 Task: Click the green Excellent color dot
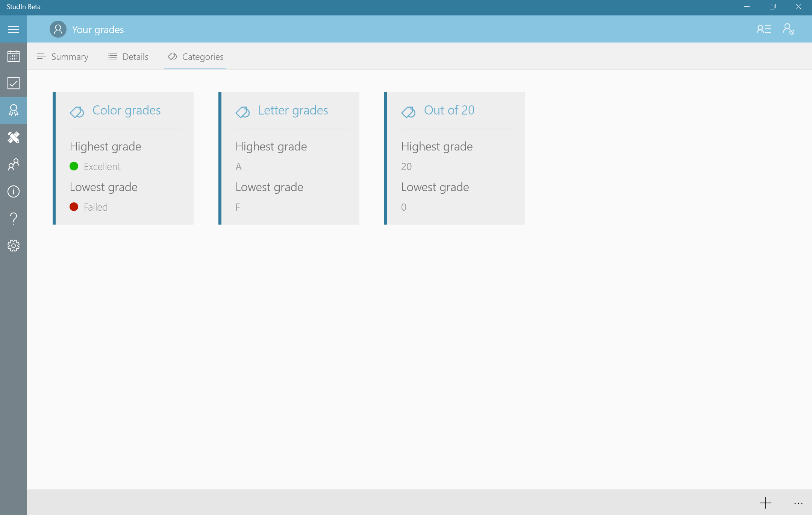click(74, 166)
